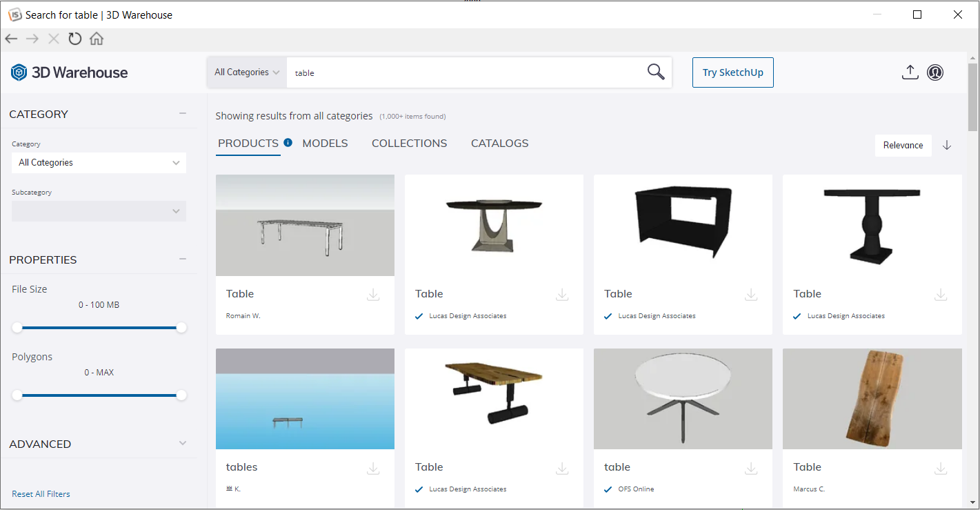The height and width of the screenshot is (510, 980).
Task: Download the 'table' by OFS Online
Action: pyautogui.click(x=751, y=469)
